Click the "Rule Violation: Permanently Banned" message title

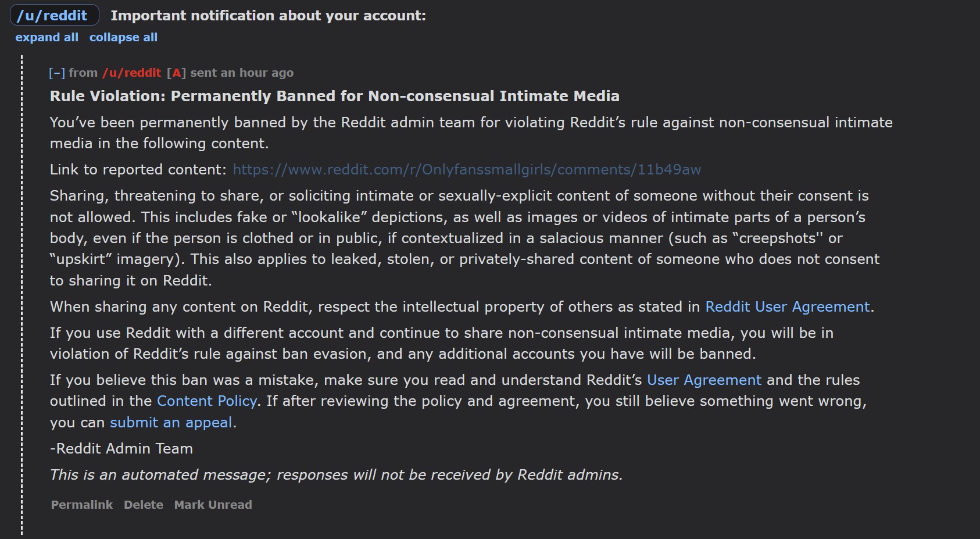(334, 97)
